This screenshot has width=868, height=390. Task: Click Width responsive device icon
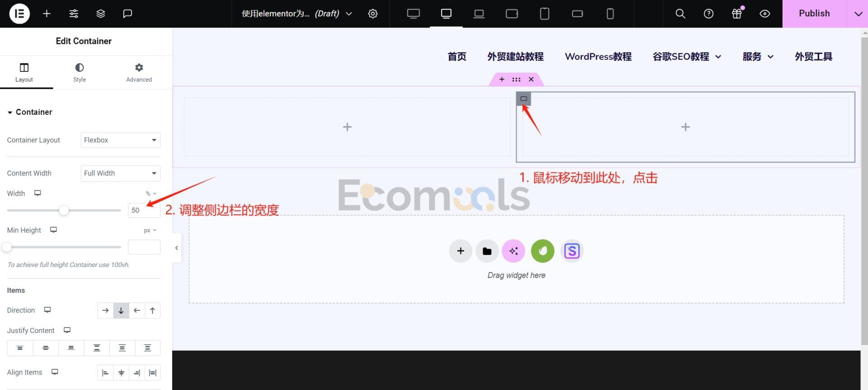[38, 193]
